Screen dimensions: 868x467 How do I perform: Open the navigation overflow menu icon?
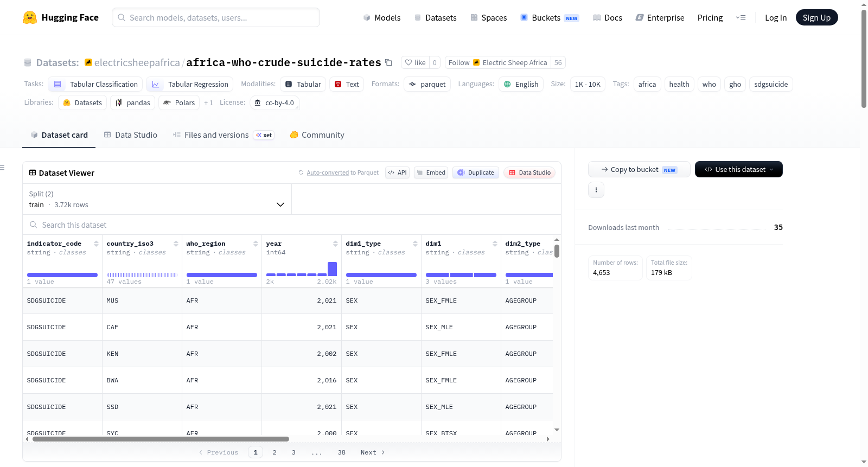[741, 17]
